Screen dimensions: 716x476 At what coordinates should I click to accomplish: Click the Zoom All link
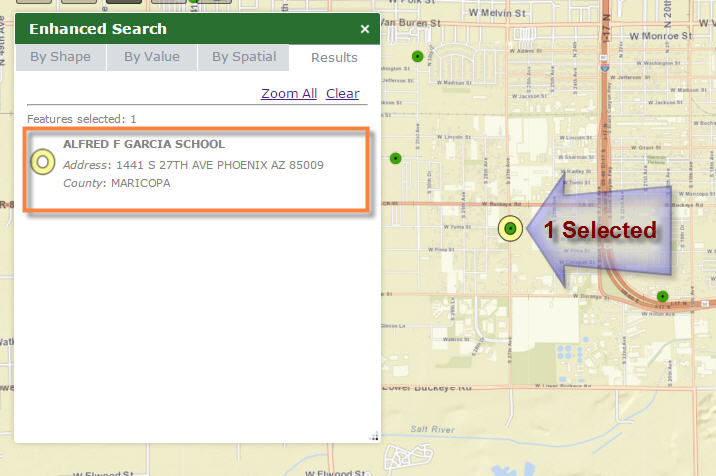point(289,93)
